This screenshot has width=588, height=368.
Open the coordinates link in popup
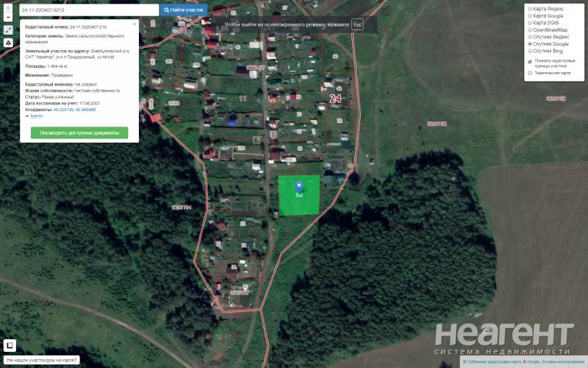click(75, 110)
